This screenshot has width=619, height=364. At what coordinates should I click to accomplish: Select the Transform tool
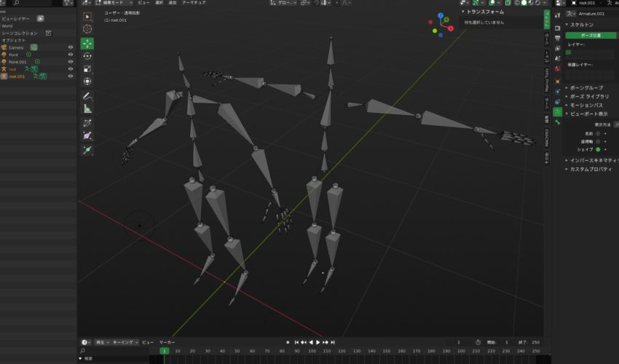[x=87, y=82]
